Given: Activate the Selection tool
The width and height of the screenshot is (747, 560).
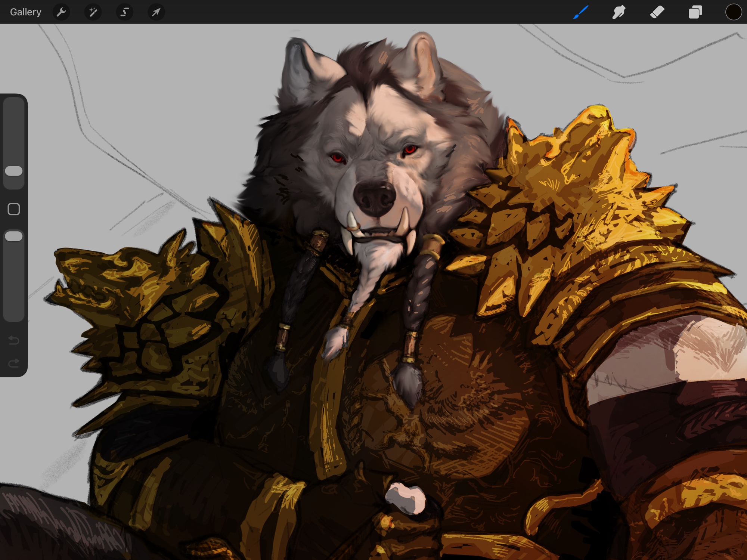Looking at the screenshot, I should [x=124, y=12].
